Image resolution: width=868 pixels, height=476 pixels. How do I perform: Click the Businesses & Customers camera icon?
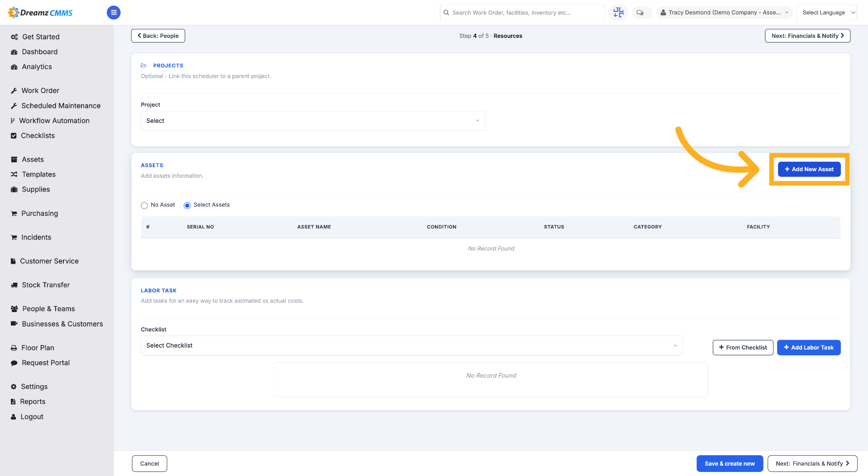(x=14, y=323)
